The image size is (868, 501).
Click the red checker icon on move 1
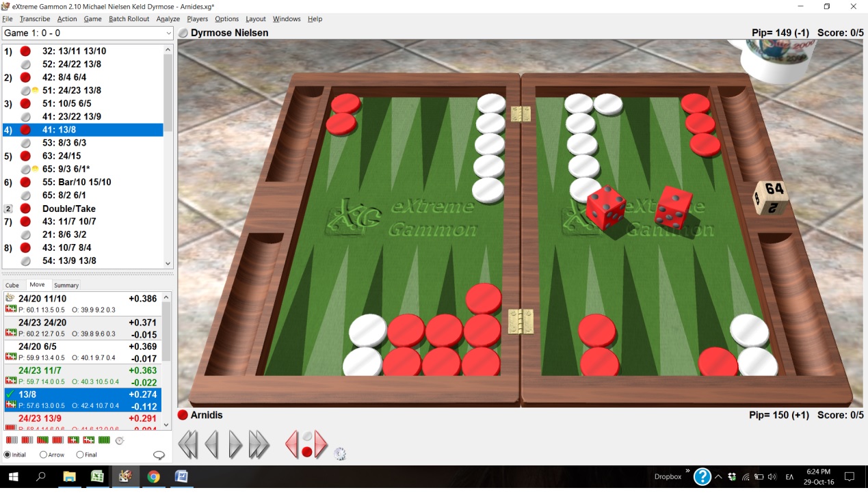pyautogui.click(x=25, y=51)
